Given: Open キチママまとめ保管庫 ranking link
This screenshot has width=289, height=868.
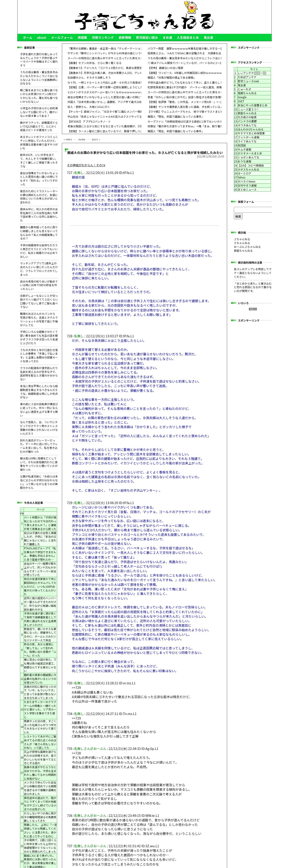Looking at the screenshot, I should [x=251, y=133].
